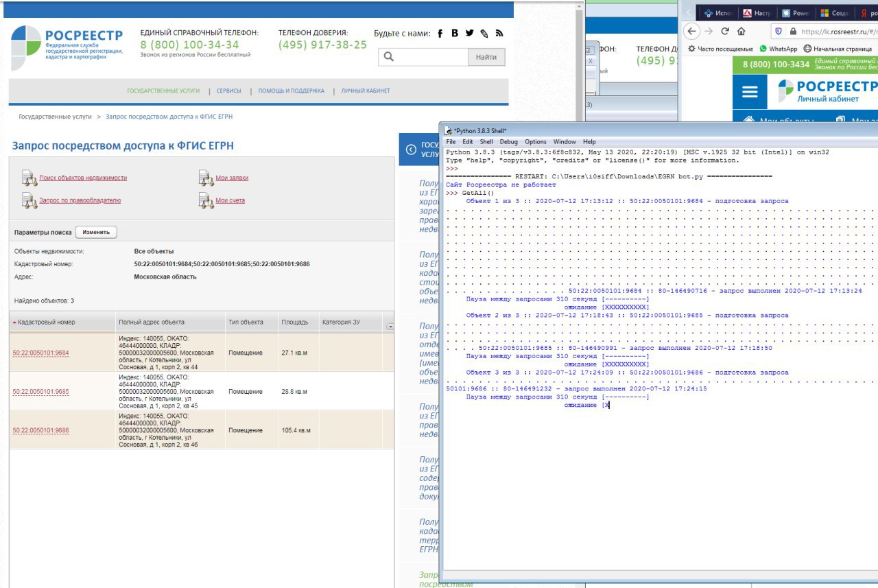Click the Изменить search parameters button
Screen dimensions: 878x588
96,232
